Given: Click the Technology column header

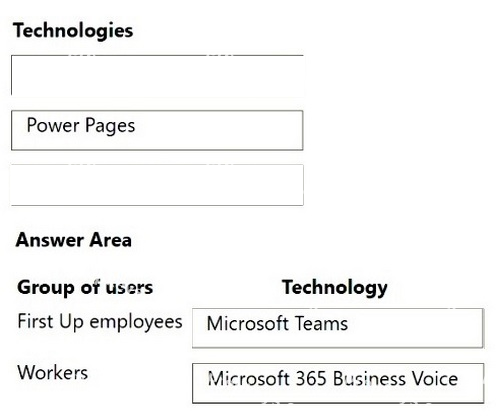Looking at the screenshot, I should 335,287.
